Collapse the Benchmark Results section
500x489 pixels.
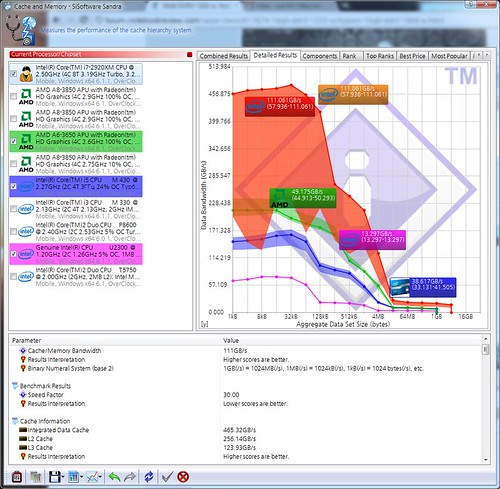(15, 386)
